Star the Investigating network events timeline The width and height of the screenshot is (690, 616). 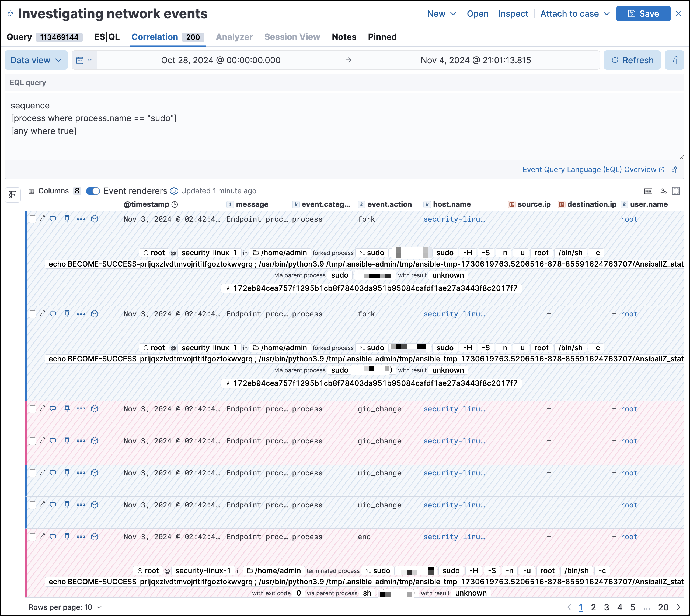(x=10, y=13)
